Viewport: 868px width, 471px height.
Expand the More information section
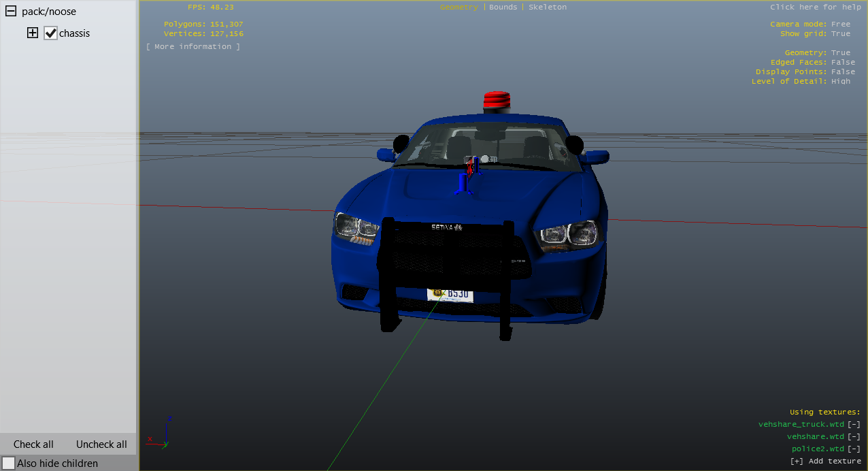pyautogui.click(x=193, y=46)
